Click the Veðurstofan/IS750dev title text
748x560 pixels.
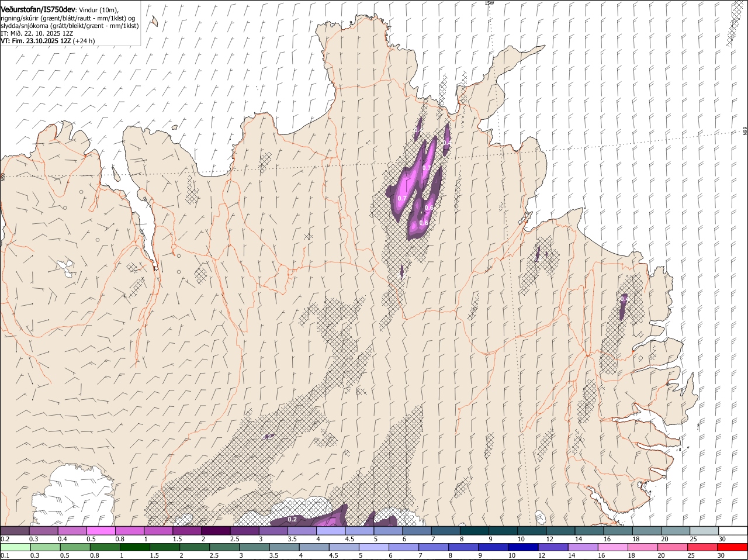click(38, 9)
